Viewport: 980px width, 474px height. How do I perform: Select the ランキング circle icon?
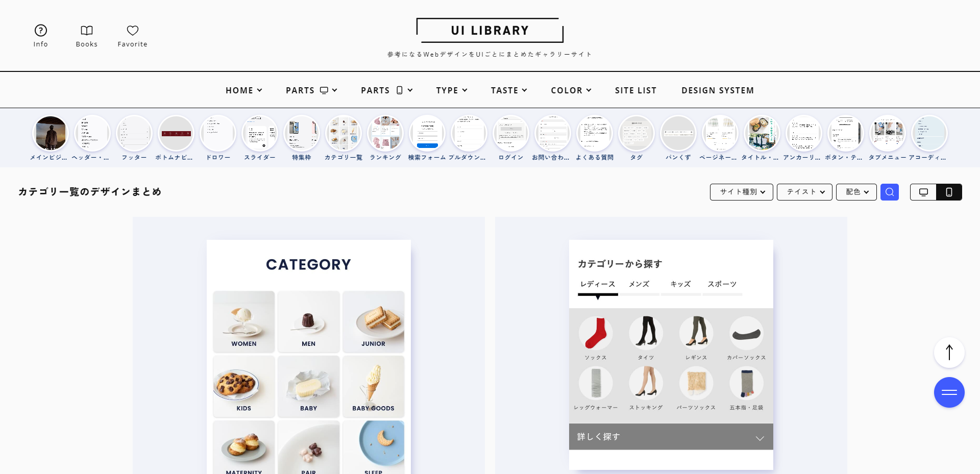point(385,134)
